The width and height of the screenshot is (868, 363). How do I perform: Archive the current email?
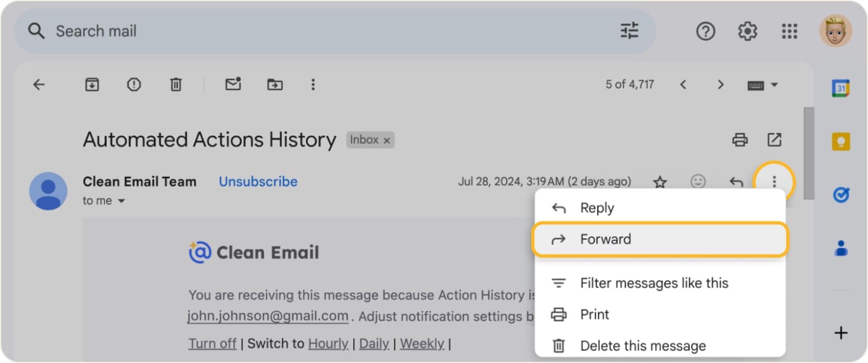tap(92, 84)
